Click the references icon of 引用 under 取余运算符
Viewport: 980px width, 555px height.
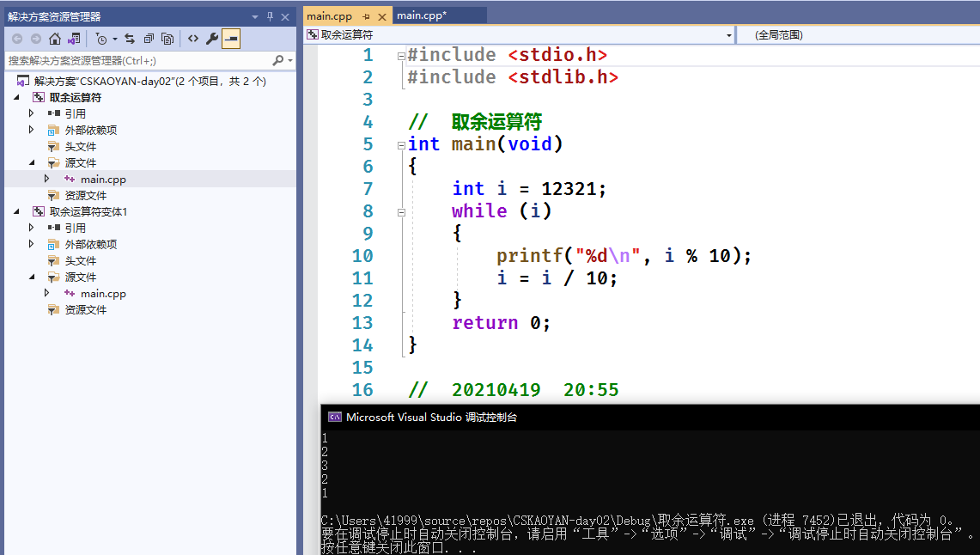click(x=54, y=113)
